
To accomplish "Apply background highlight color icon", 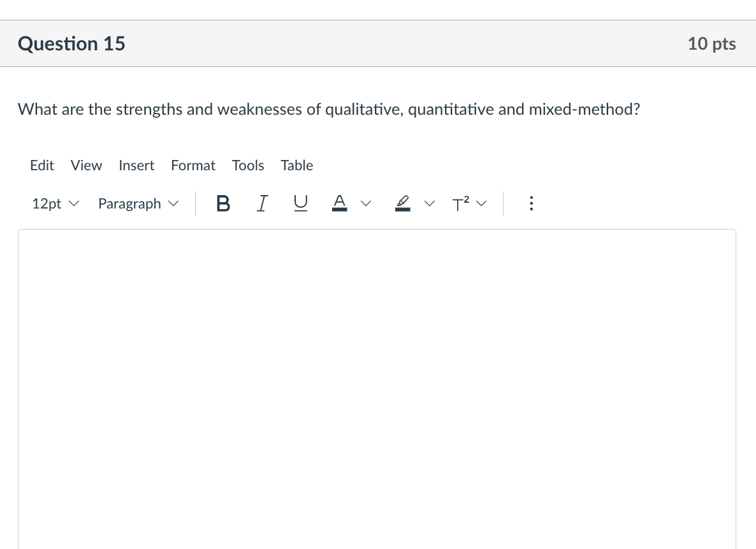I will (x=403, y=203).
